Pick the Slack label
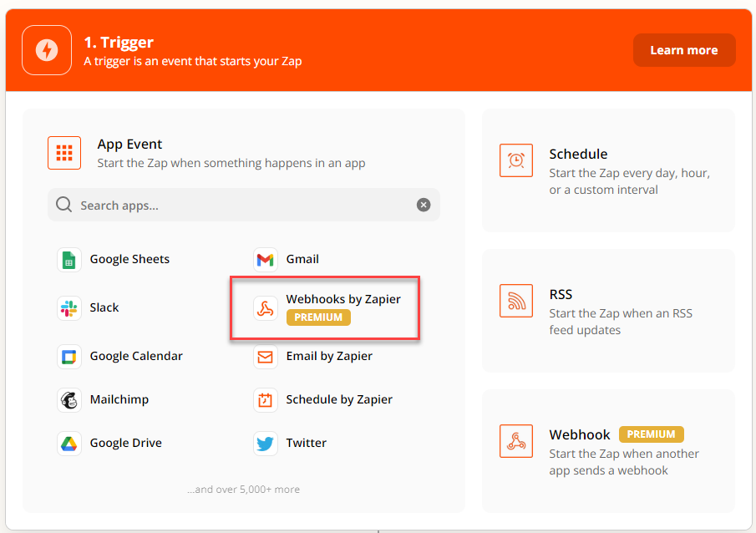 tap(104, 307)
